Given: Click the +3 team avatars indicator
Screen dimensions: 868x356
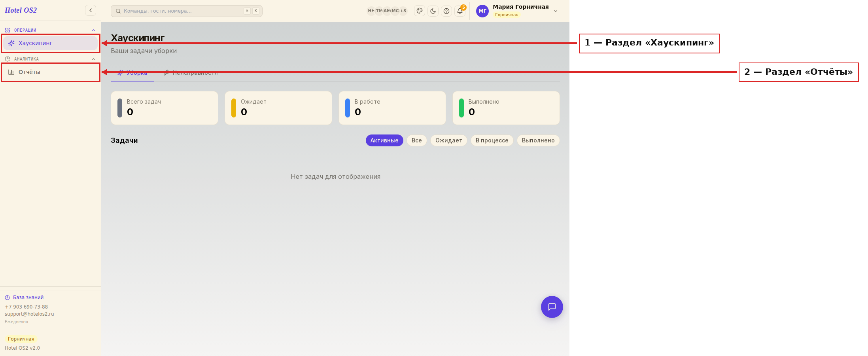Looking at the screenshot, I should click(403, 11).
